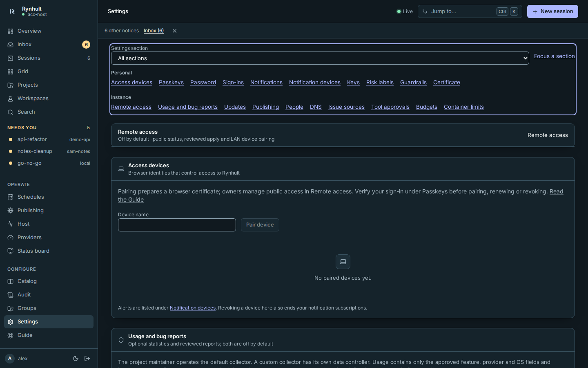Image resolution: width=588 pixels, height=368 pixels.
Task: Open the Grid view
Action: [49, 72]
